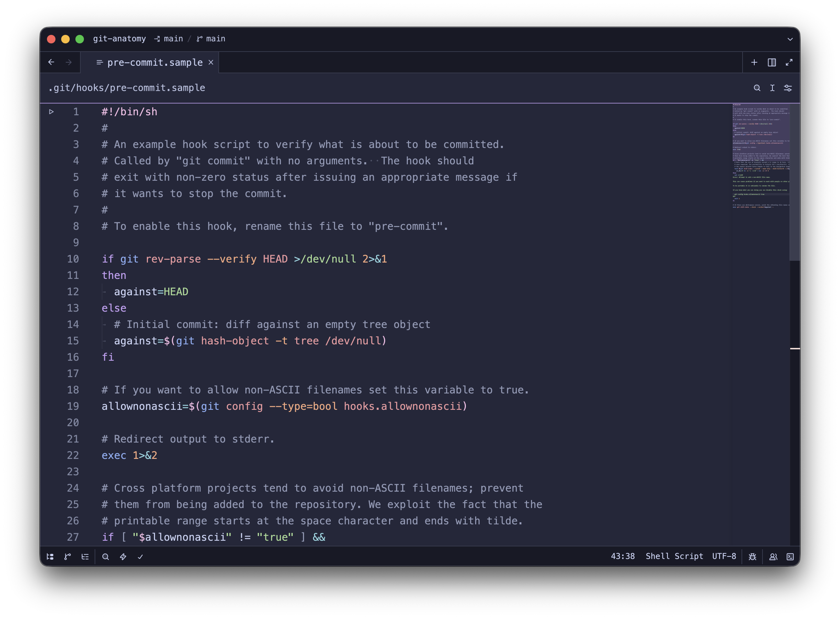Open the git-anatomy project menu
840x619 pixels.
119,39
